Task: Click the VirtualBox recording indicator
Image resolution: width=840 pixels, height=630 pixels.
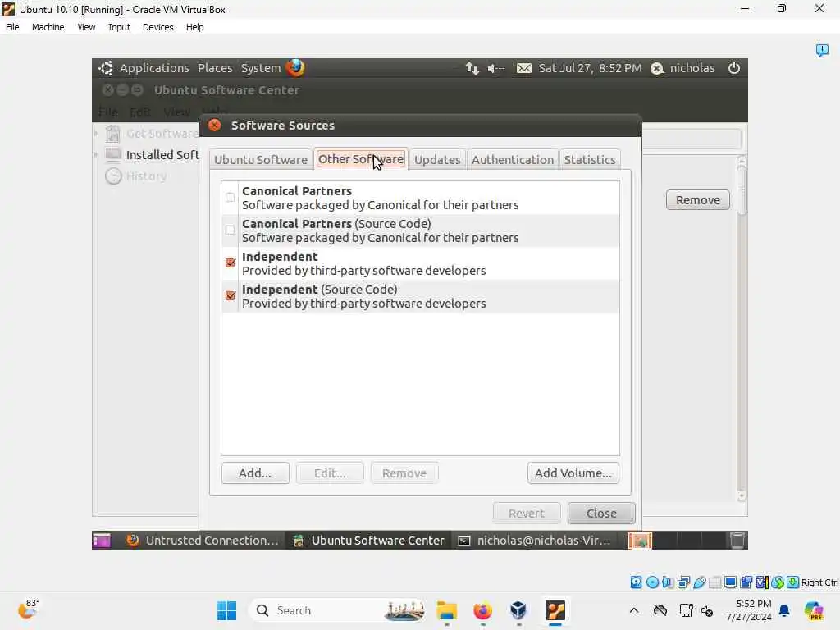Action: (746, 582)
